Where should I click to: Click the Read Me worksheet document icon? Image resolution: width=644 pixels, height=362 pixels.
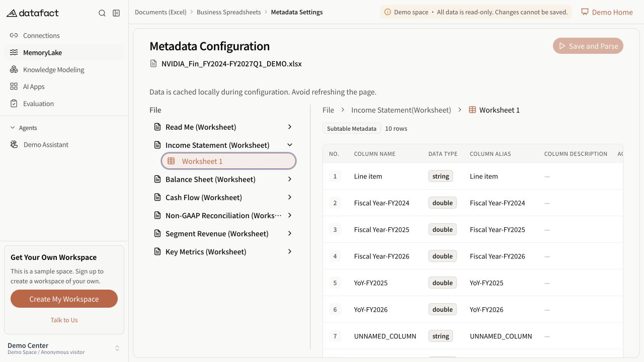(x=157, y=127)
